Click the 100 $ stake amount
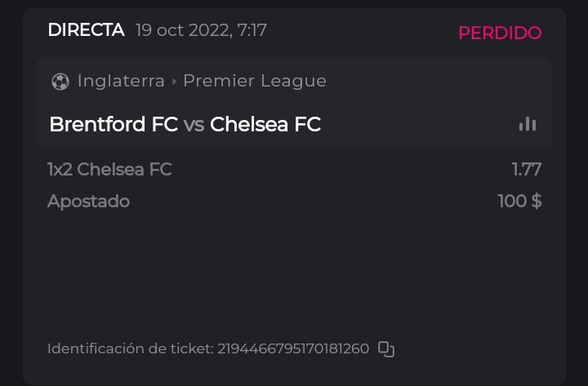Image resolution: width=588 pixels, height=386 pixels. pos(519,201)
